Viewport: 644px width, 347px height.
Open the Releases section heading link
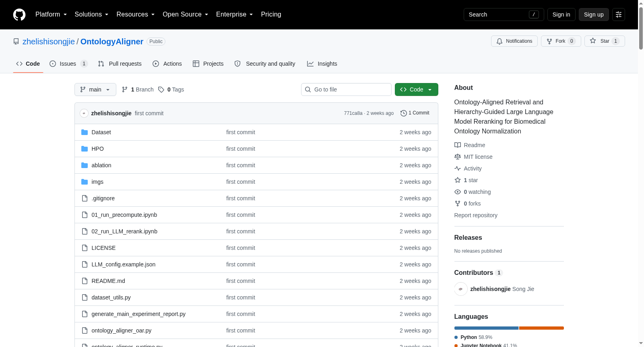pyautogui.click(x=468, y=238)
